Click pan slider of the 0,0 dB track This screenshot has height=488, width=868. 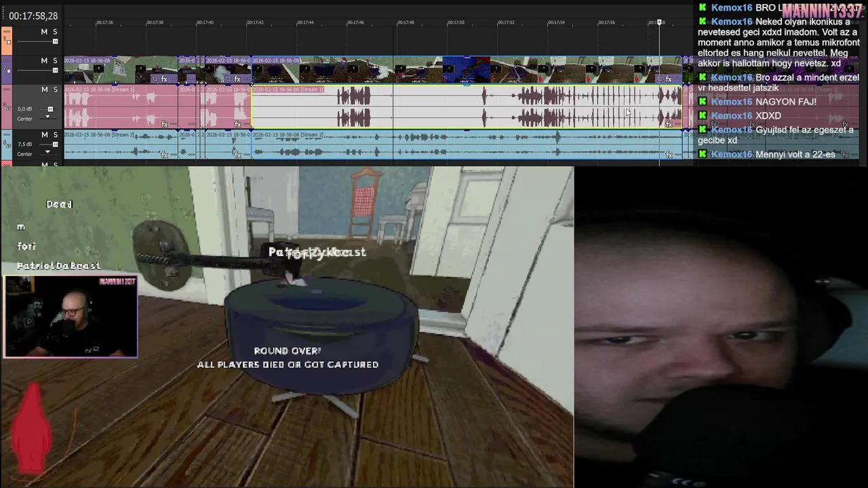point(47,118)
